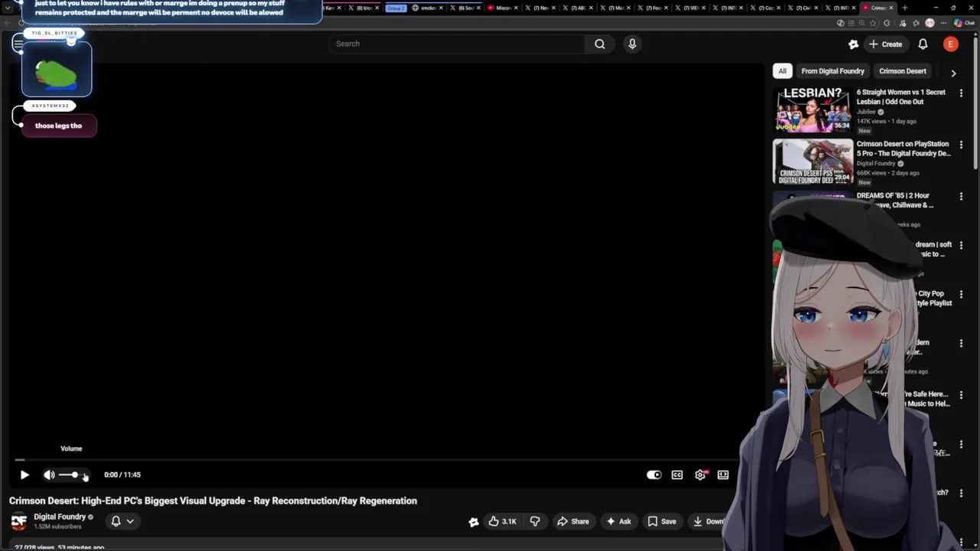Dislike the video with thumbs down
The image size is (980, 551).
click(534, 521)
